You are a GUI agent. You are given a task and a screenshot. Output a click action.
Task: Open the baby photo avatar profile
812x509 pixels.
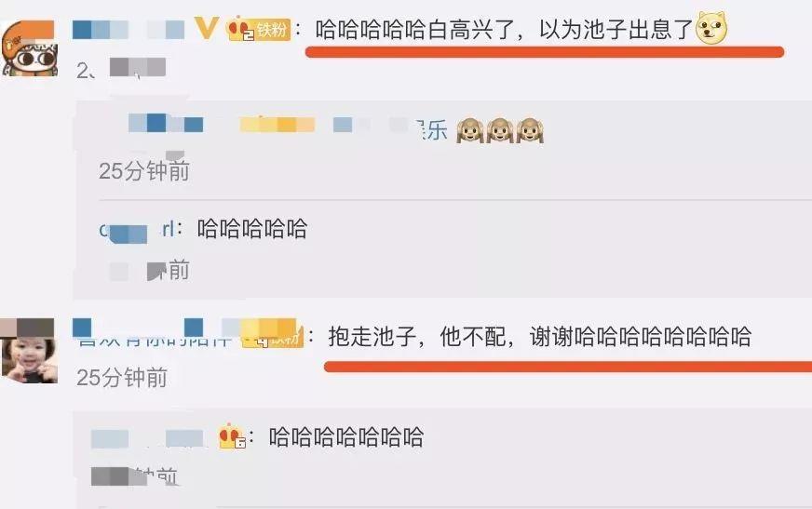click(x=28, y=351)
